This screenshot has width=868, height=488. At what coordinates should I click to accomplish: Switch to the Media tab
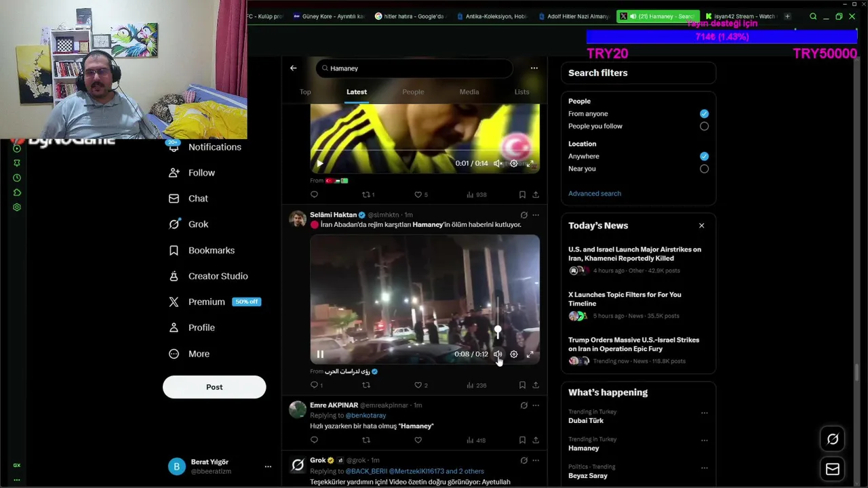point(469,91)
